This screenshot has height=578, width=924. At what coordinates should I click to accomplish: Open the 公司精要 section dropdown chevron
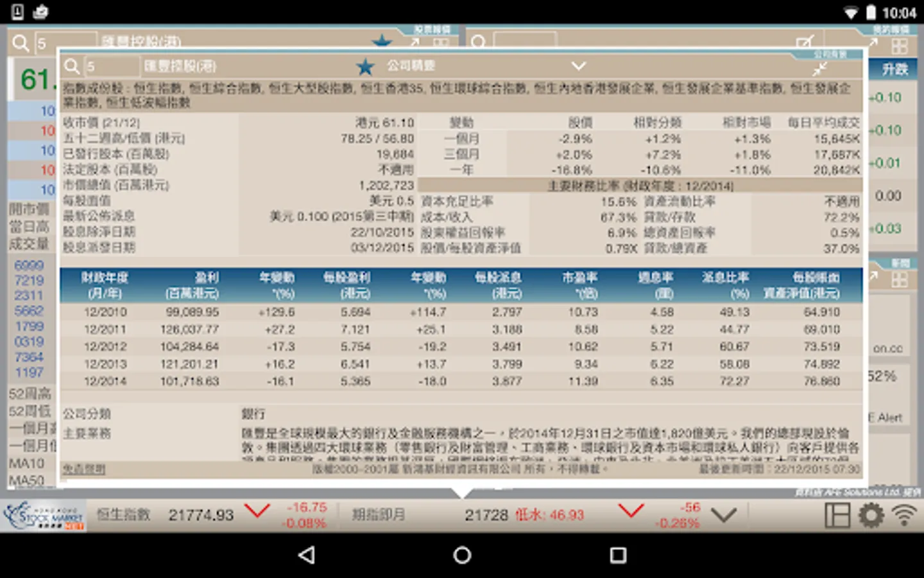pyautogui.click(x=579, y=66)
